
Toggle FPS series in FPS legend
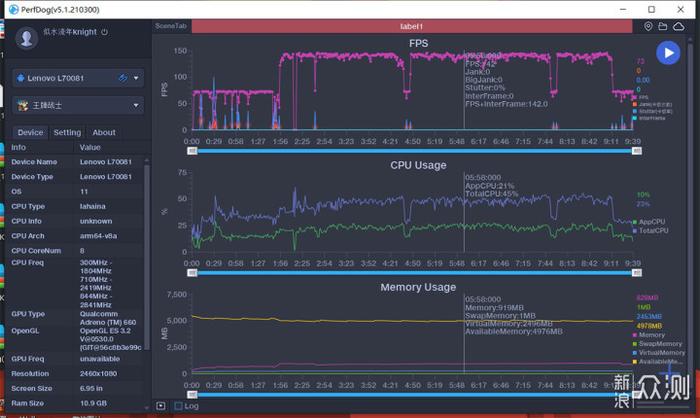[641, 97]
